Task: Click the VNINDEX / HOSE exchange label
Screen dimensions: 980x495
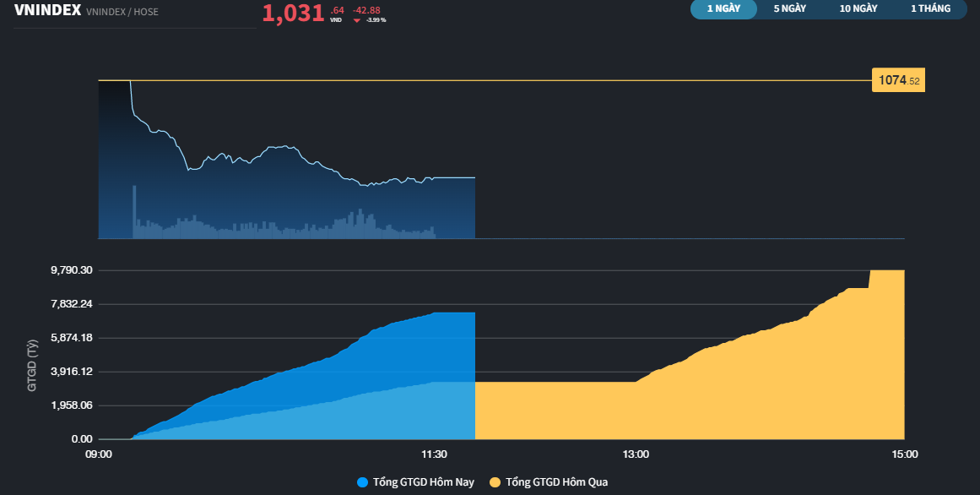Action: point(122,13)
